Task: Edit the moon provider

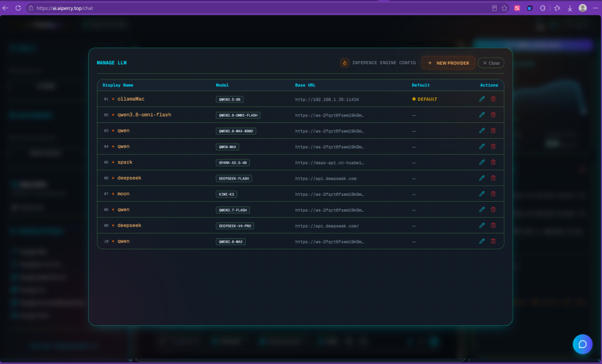Action: [x=482, y=194]
